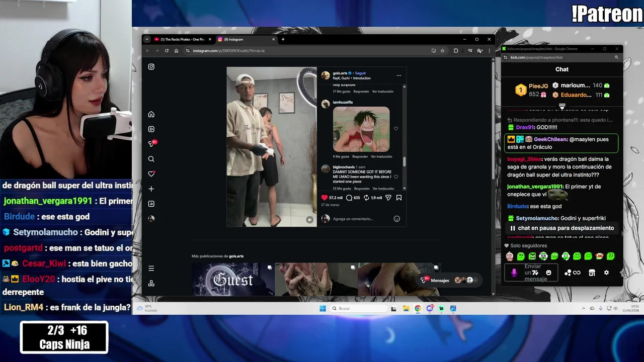
Task: Share the post with paper plane icon
Action: (388, 198)
